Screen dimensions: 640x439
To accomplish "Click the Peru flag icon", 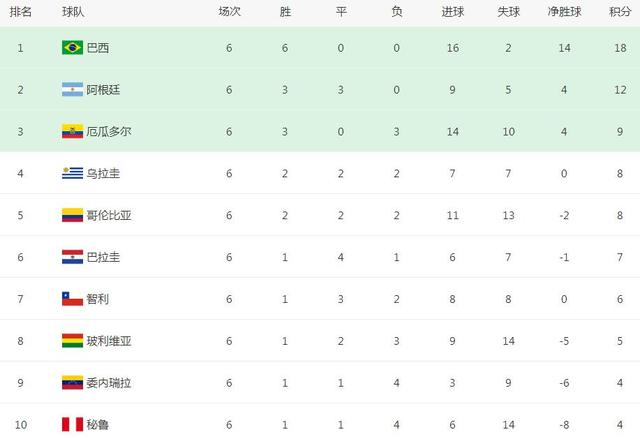I will (x=72, y=425).
